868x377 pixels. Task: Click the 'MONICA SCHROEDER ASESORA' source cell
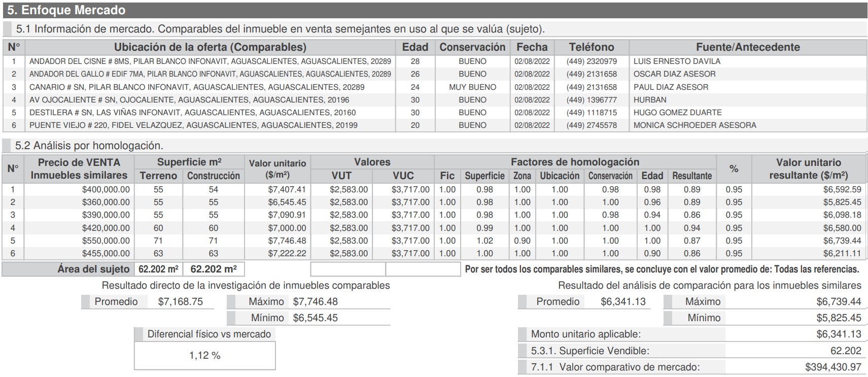coord(695,125)
